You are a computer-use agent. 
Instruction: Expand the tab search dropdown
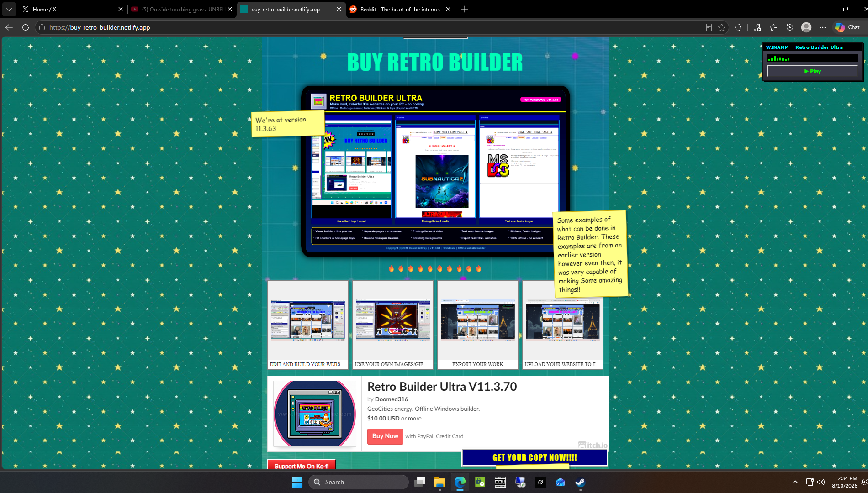[x=9, y=9]
